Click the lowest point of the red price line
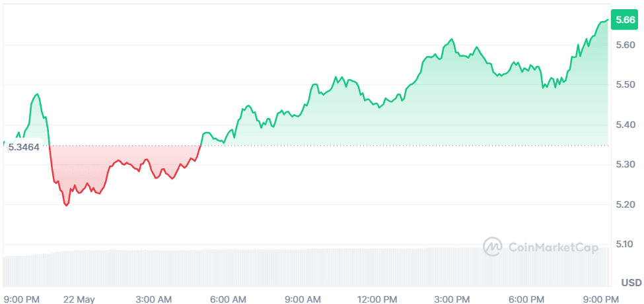This screenshot has width=644, height=304. click(x=66, y=206)
